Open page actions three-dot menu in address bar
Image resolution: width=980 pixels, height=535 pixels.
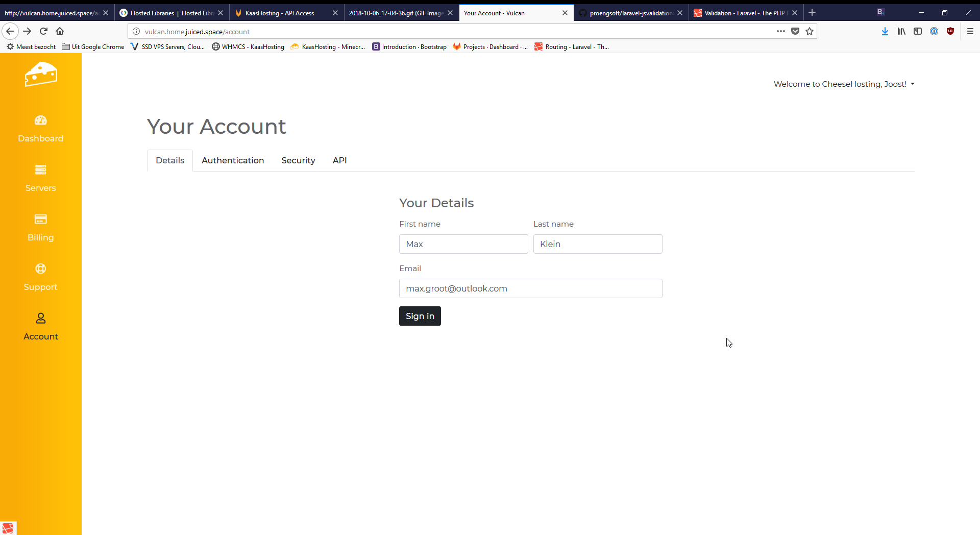click(x=781, y=32)
